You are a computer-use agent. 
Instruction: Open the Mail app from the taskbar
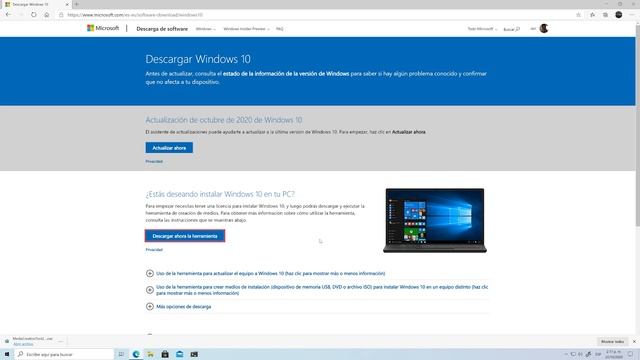[180, 354]
